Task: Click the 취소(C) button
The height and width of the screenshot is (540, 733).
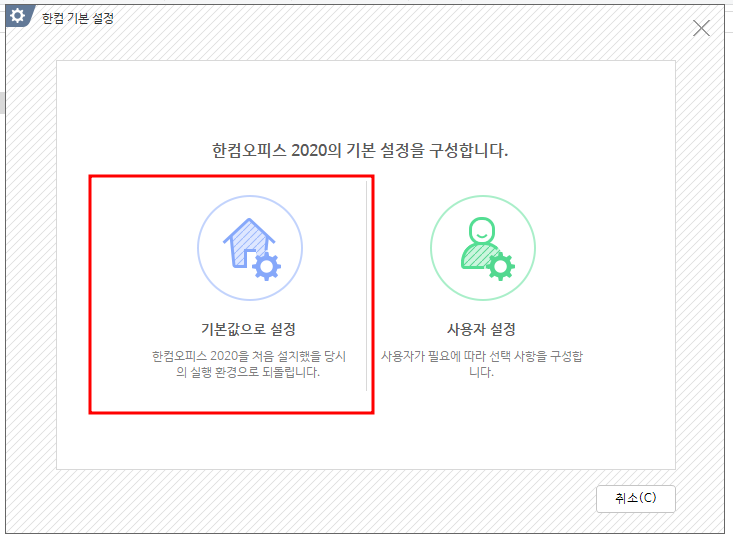Action: point(636,498)
